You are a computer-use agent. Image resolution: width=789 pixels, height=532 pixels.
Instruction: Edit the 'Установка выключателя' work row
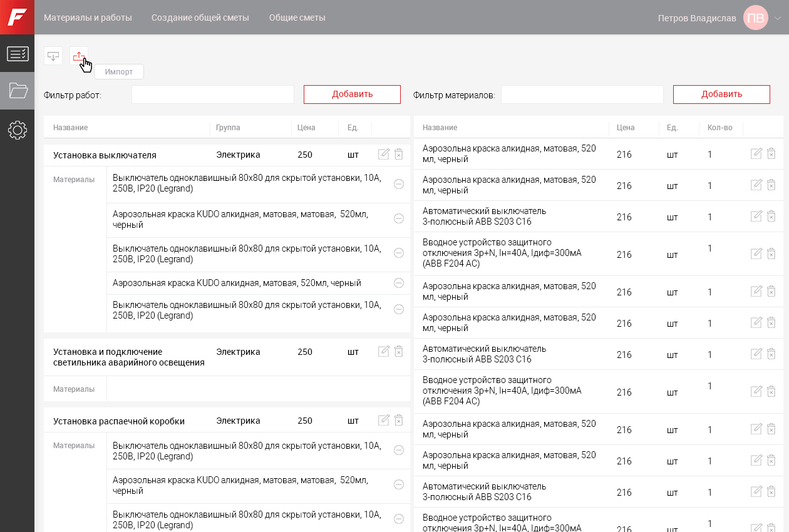(384, 155)
